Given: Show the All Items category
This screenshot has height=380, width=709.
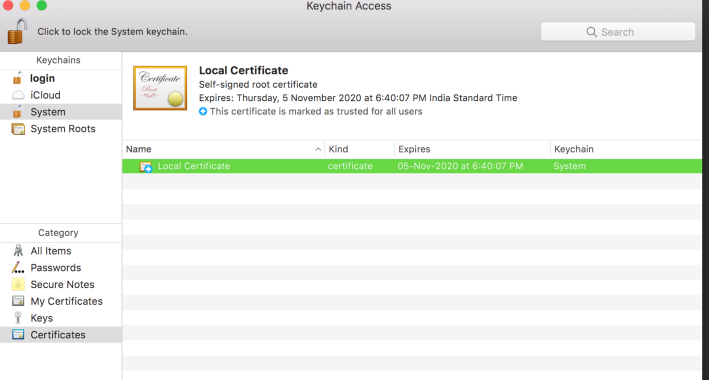Looking at the screenshot, I should (61, 251).
